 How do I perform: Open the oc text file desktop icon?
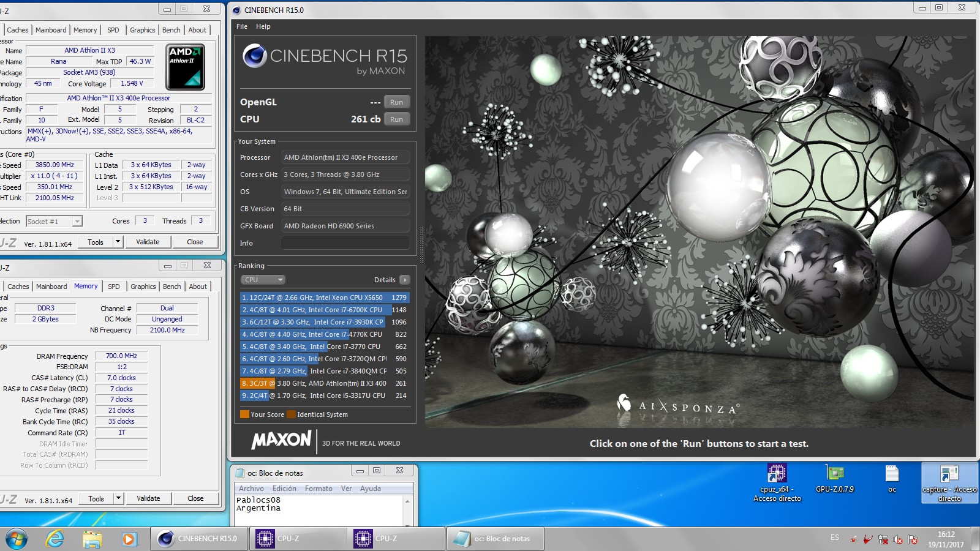(x=892, y=479)
